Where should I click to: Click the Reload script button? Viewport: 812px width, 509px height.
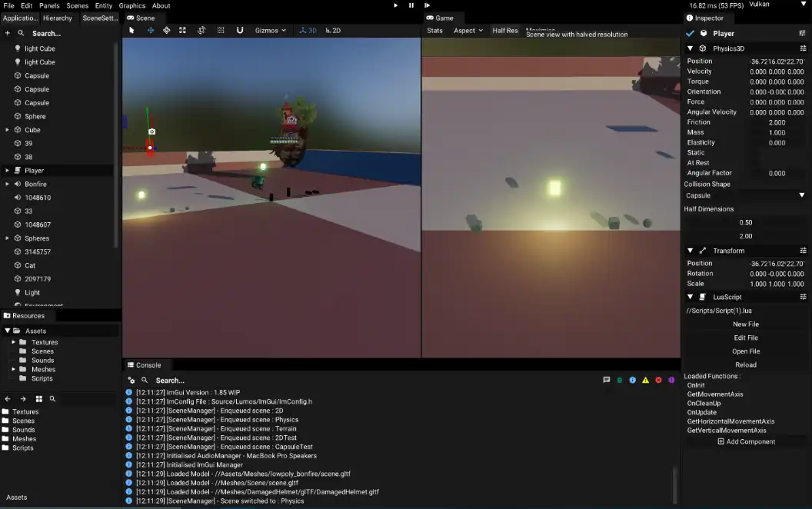pos(746,365)
